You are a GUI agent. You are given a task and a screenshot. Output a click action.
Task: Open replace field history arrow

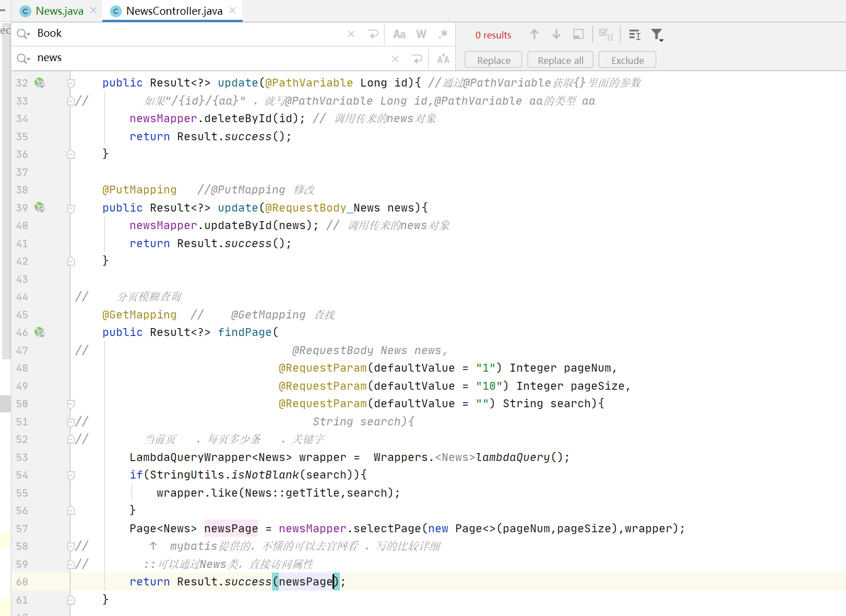point(417,58)
